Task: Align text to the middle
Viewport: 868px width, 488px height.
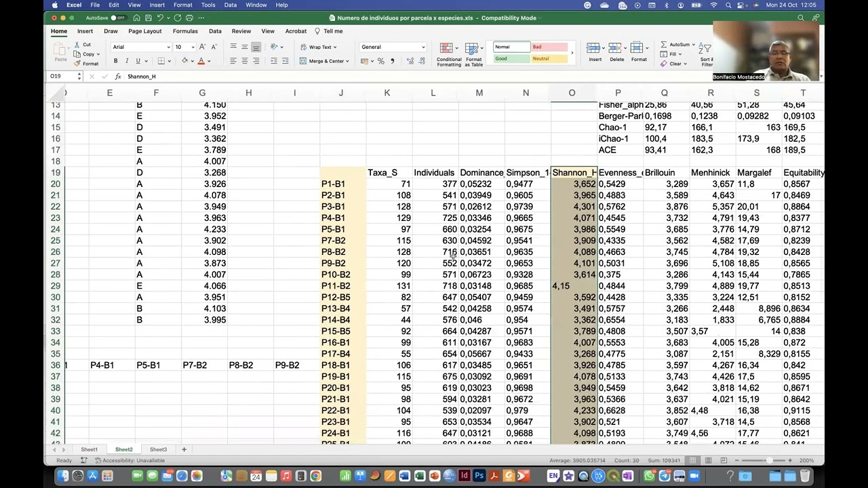Action: coord(244,47)
